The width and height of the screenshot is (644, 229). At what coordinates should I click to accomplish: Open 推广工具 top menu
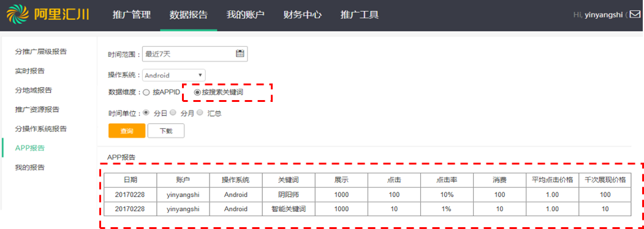(x=359, y=15)
